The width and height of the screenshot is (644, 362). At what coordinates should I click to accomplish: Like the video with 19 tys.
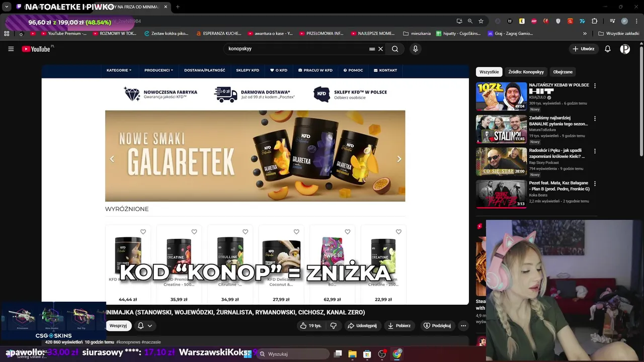click(310, 326)
